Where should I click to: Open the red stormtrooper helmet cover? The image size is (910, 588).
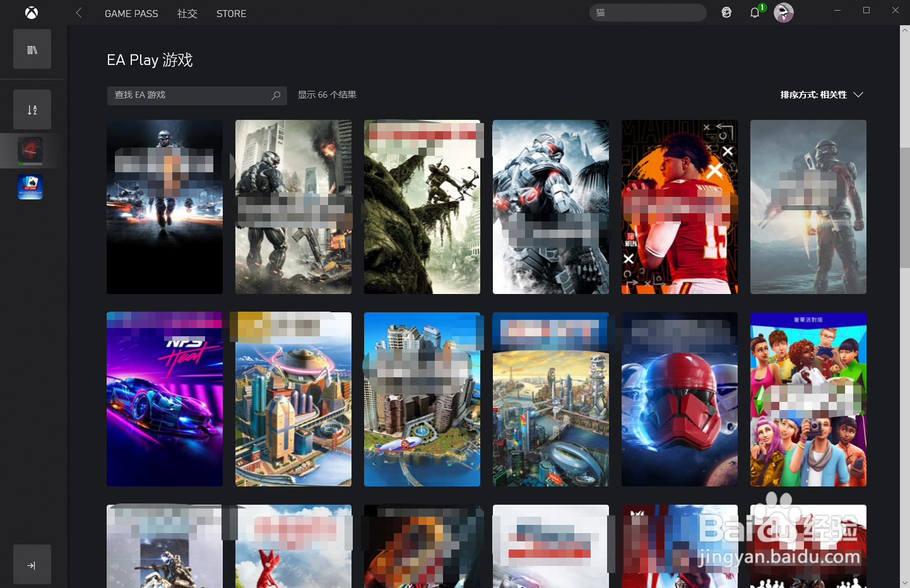tap(680, 399)
